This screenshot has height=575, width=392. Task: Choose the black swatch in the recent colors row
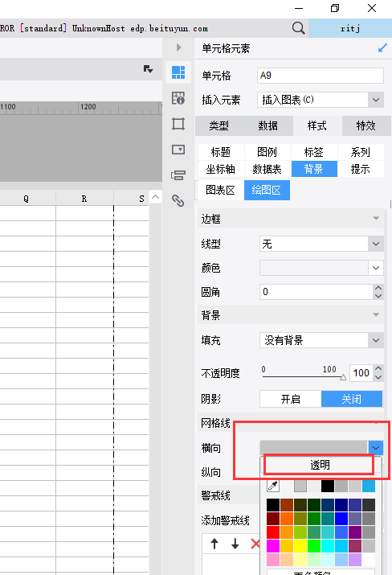coord(328,486)
